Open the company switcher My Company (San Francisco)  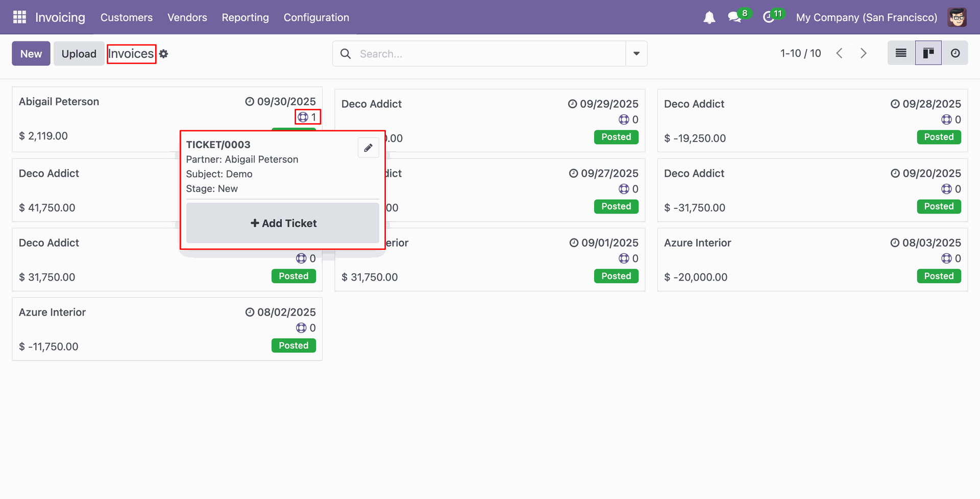pos(866,17)
